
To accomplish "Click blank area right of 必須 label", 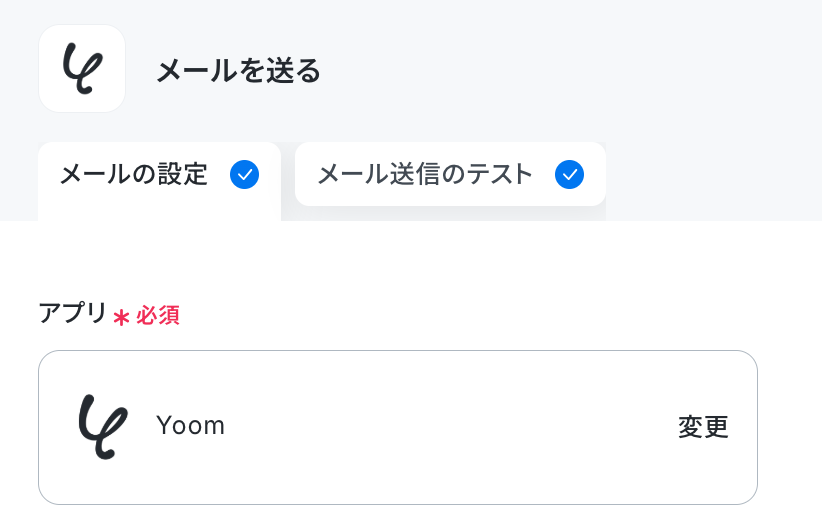I will click(472, 316).
